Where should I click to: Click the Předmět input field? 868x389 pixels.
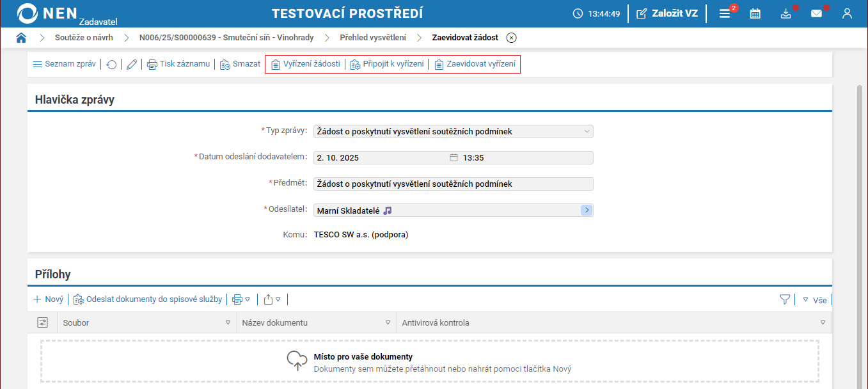tap(453, 184)
